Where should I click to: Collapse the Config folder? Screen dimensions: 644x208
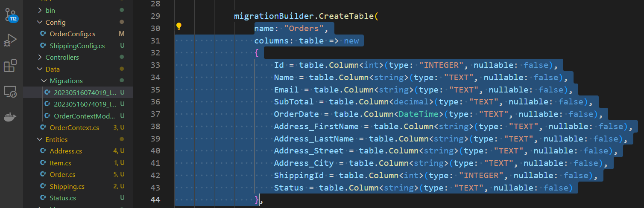(40, 22)
